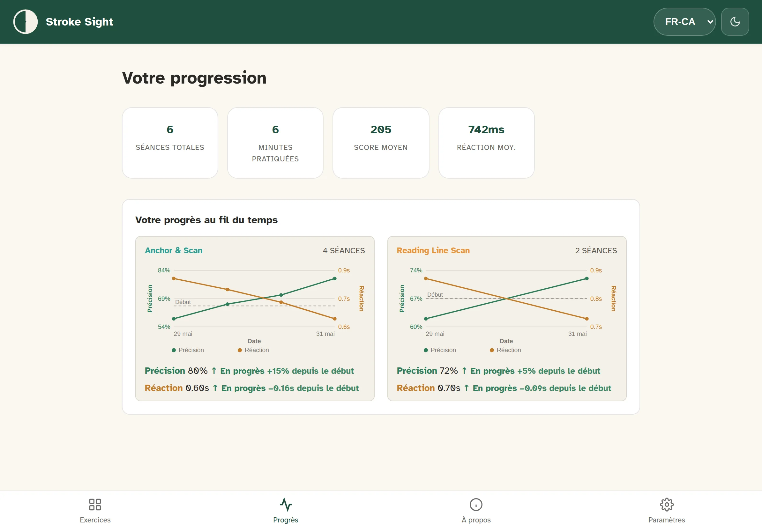762x532 pixels.
Task: Click the Séances totales stat card
Action: 170,143
